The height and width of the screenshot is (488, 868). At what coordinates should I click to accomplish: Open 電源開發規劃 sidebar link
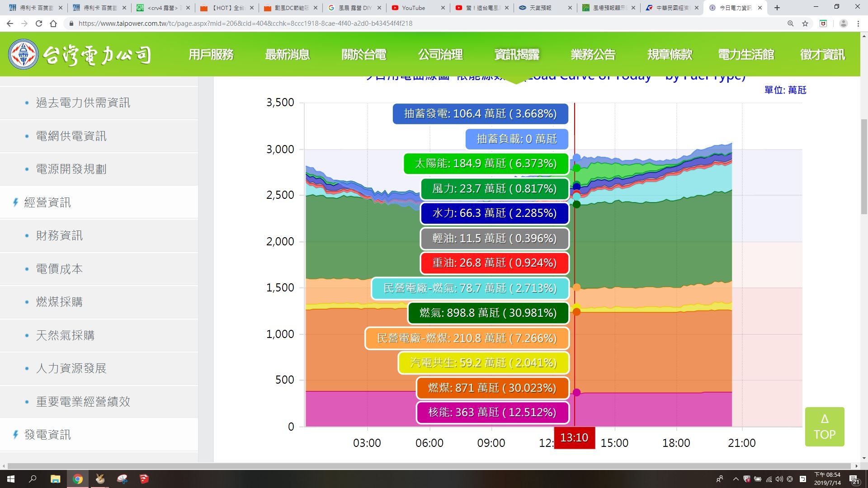(x=71, y=169)
